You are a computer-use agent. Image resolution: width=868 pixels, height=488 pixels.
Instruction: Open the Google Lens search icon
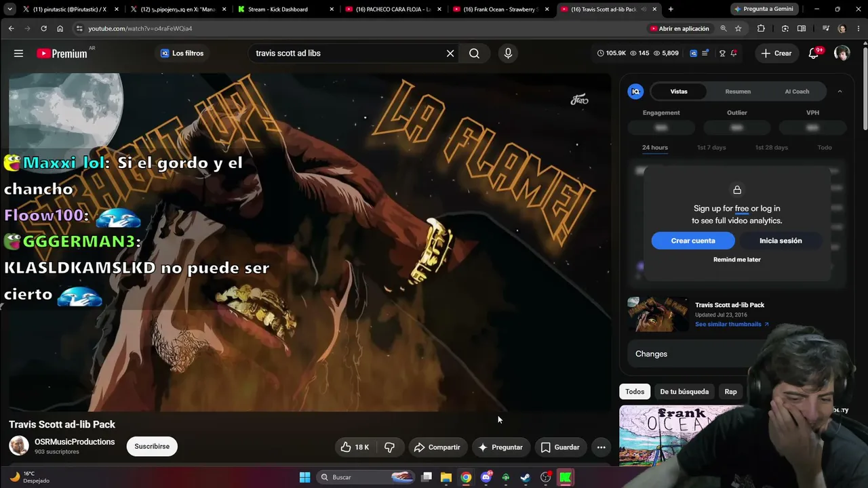pyautogui.click(x=785, y=28)
